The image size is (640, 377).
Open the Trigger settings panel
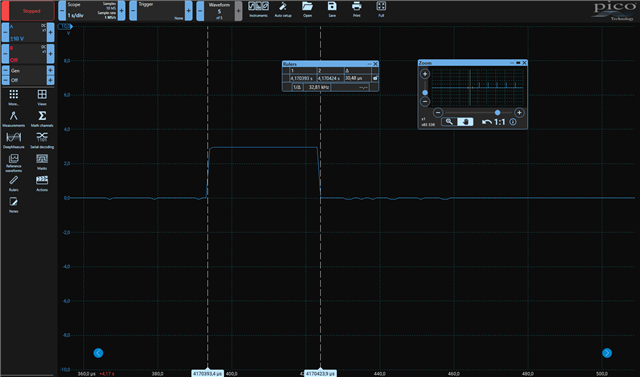coord(161,11)
